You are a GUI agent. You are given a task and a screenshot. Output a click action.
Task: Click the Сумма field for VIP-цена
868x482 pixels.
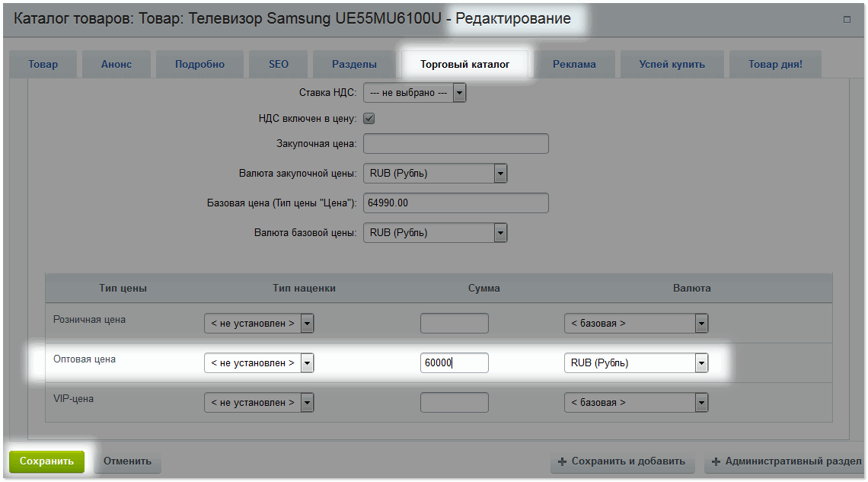(455, 403)
